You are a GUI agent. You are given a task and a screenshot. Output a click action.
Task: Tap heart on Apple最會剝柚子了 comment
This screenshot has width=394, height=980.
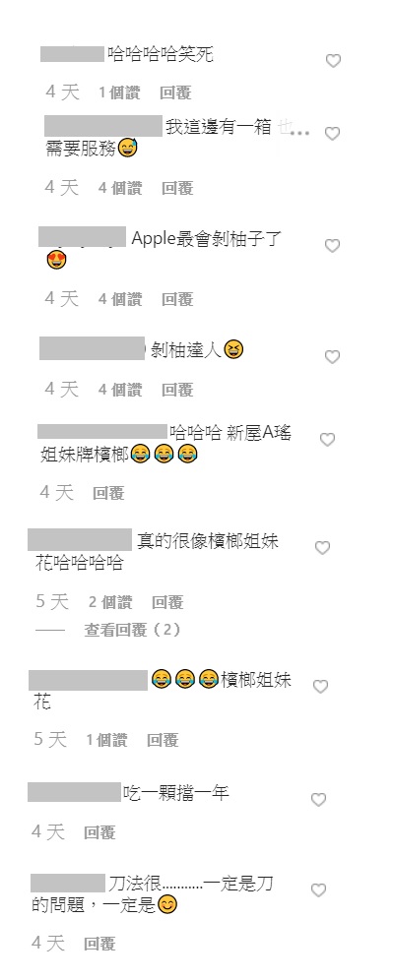point(332,246)
